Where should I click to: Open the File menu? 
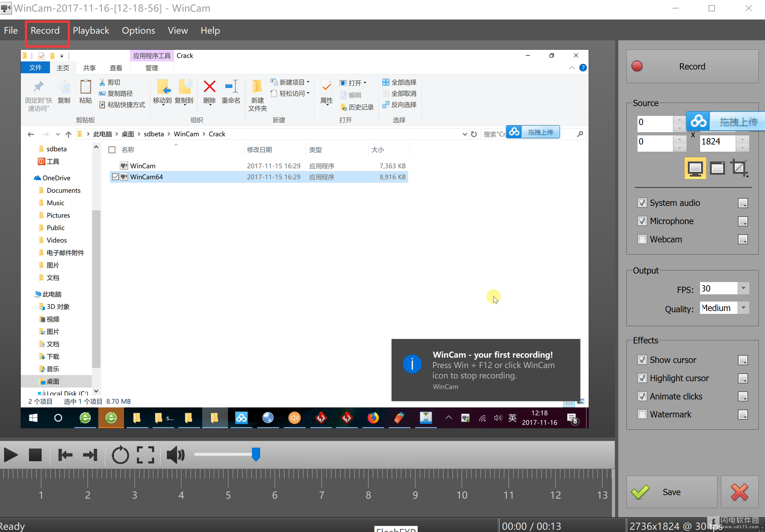11,30
